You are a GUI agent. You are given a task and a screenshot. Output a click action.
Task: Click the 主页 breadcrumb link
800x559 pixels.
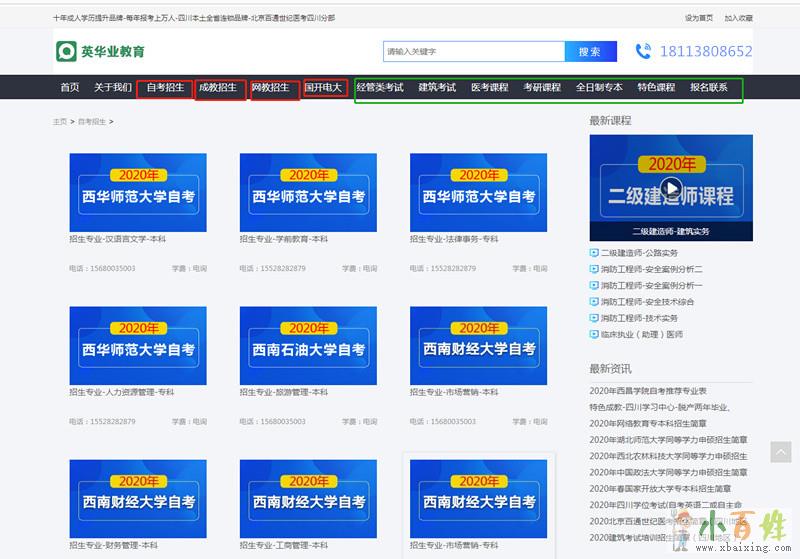(60, 121)
